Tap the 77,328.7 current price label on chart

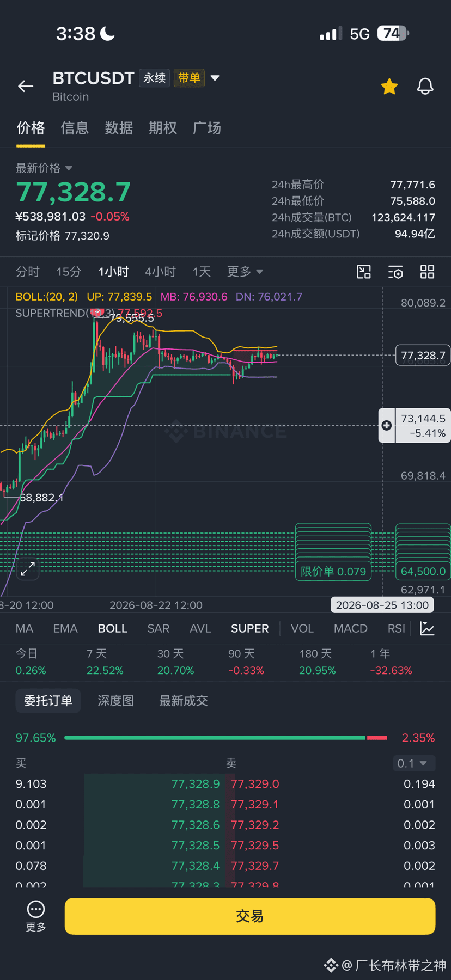[x=423, y=356]
